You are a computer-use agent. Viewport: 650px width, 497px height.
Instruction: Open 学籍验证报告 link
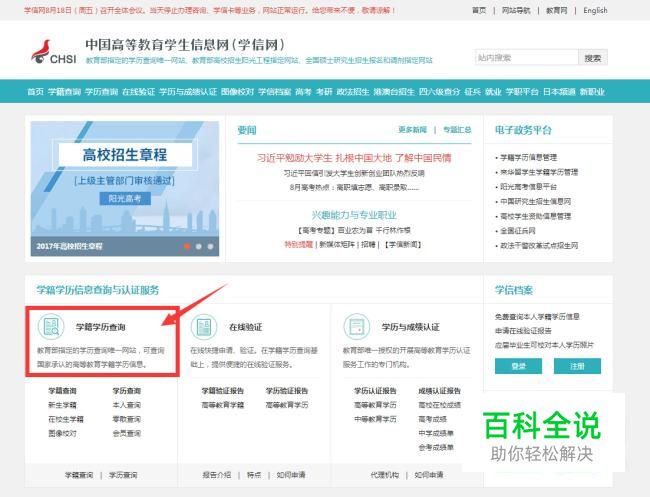pyautogui.click(x=223, y=390)
